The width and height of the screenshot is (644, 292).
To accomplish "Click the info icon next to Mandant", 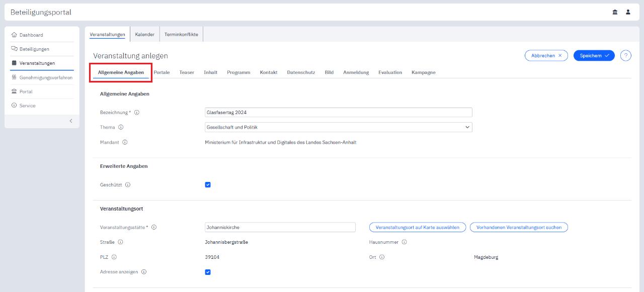I will 125,142.
